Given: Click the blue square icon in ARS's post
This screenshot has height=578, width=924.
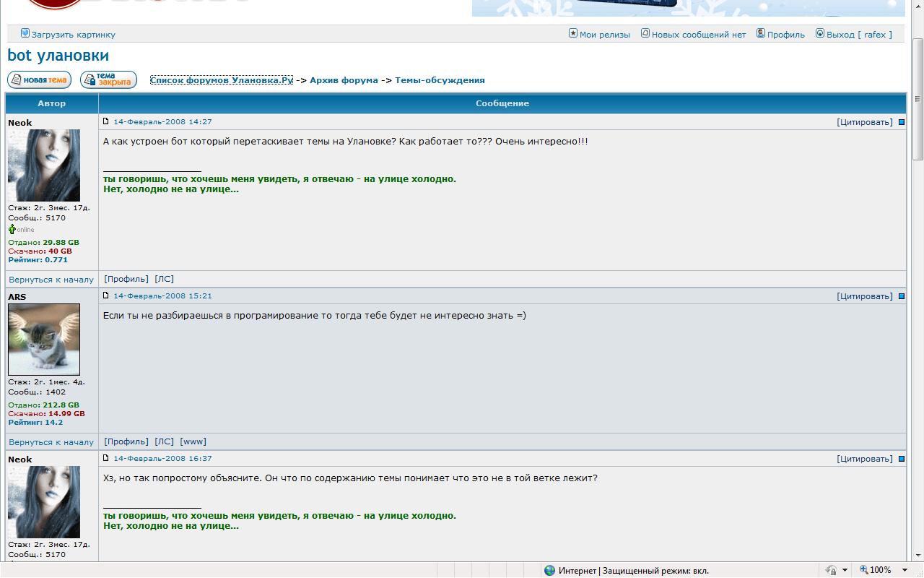Looking at the screenshot, I should click(x=901, y=296).
